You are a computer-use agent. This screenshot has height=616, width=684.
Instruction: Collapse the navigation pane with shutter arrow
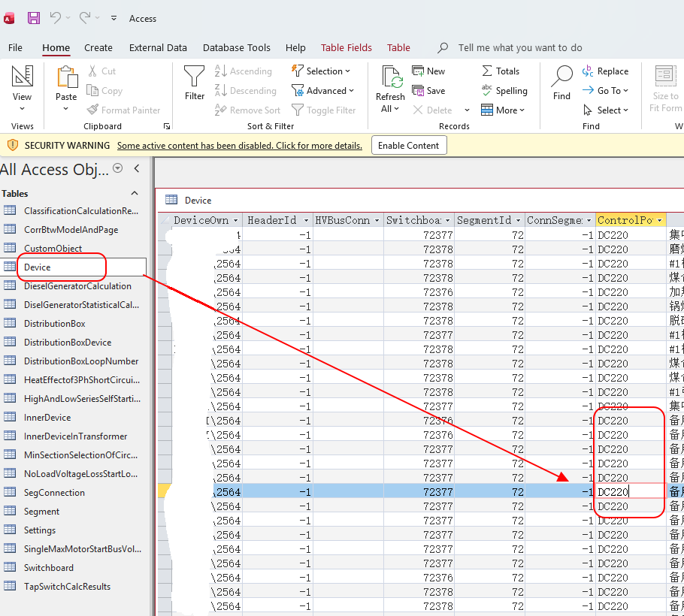coord(137,169)
